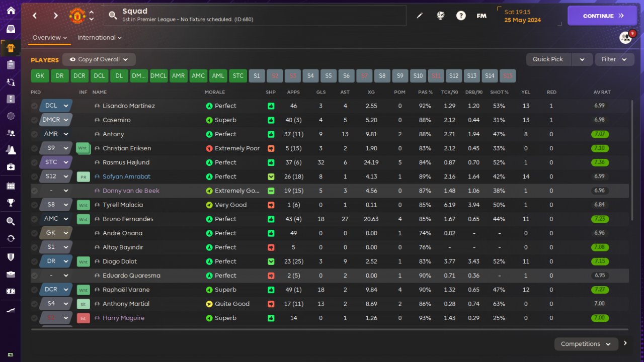Open Raphaël Varane's DCR position dropdown

coord(57,290)
